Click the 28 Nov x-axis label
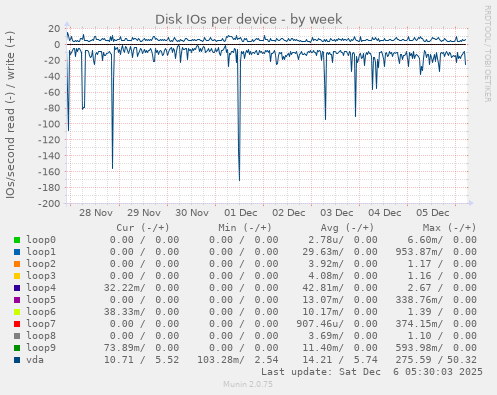 [96, 213]
